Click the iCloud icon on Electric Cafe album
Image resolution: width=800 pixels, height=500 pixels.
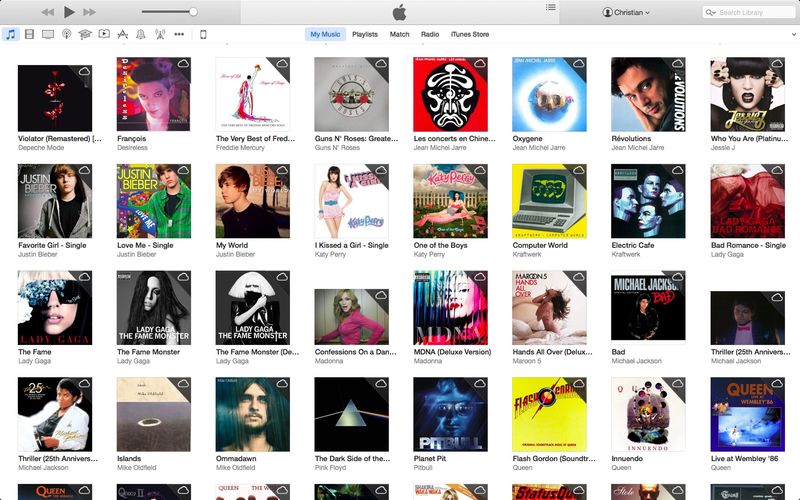[x=678, y=170]
